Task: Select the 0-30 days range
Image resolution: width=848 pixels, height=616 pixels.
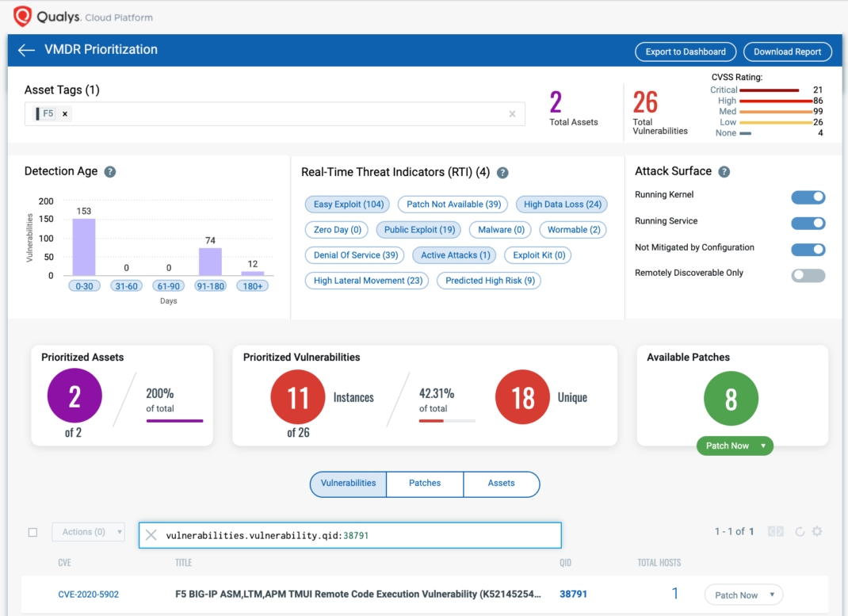Action: coord(84,286)
